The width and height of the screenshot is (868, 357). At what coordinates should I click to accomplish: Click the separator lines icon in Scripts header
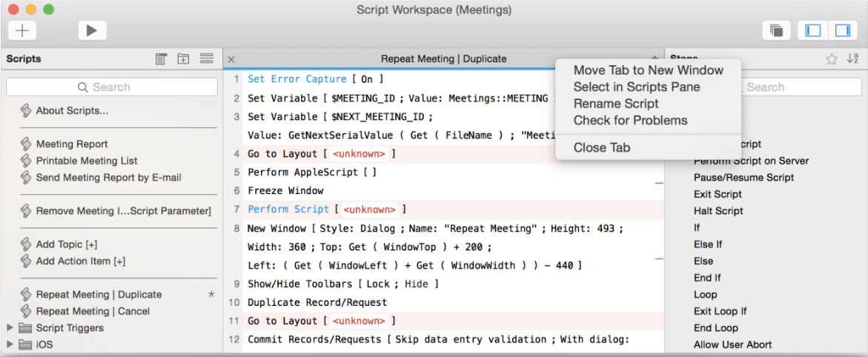coord(206,59)
